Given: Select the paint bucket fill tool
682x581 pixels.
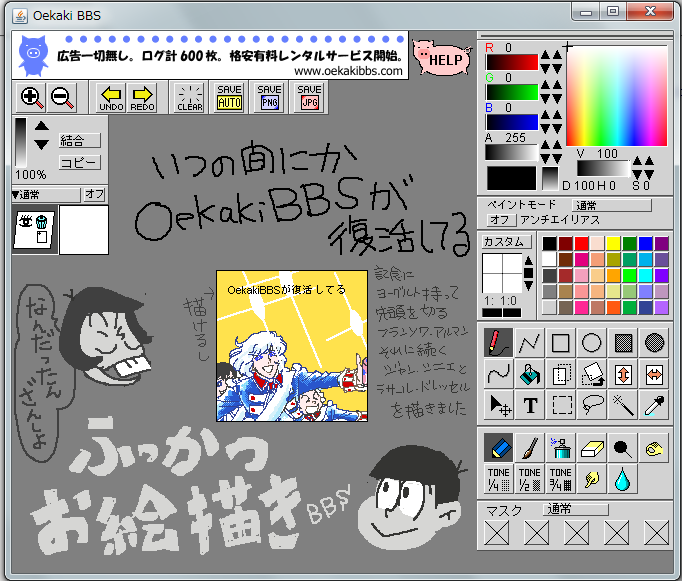Looking at the screenshot, I should click(x=529, y=374).
